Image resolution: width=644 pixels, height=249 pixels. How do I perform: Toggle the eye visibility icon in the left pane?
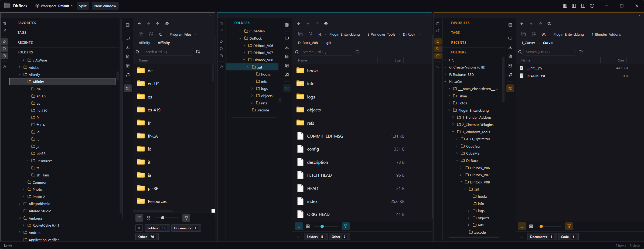(167, 24)
